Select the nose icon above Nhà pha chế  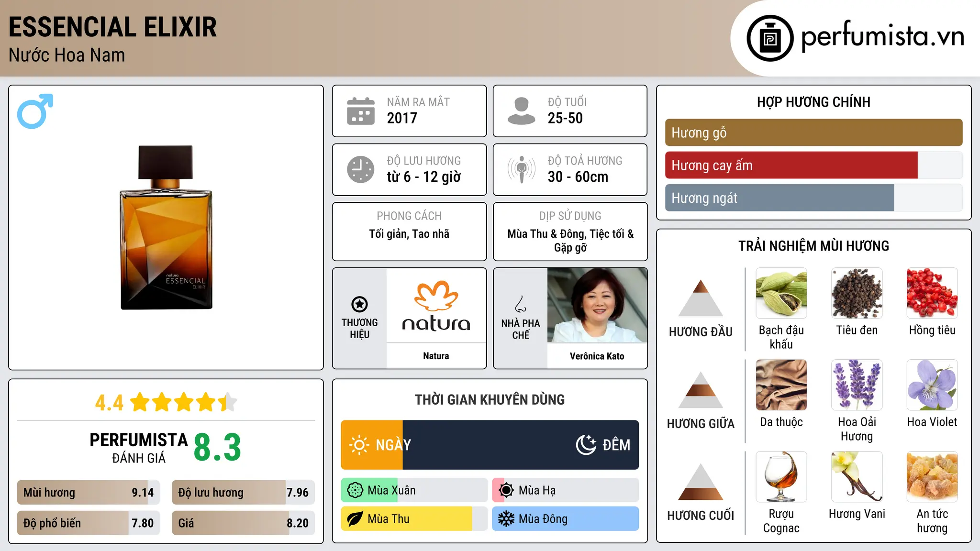tap(521, 304)
